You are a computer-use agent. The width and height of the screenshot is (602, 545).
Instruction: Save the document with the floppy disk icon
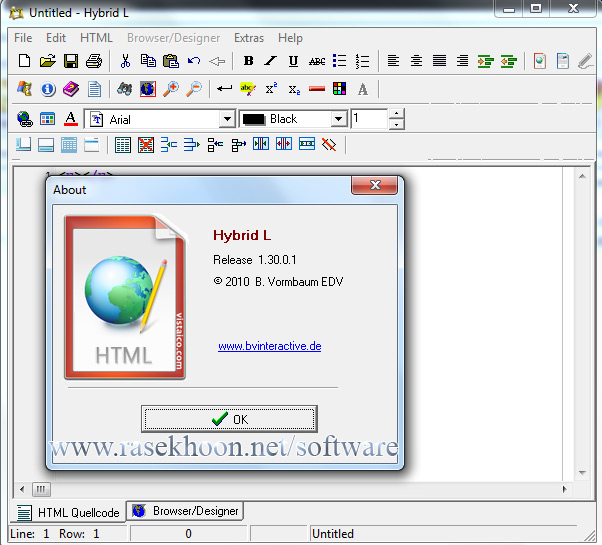click(x=71, y=61)
